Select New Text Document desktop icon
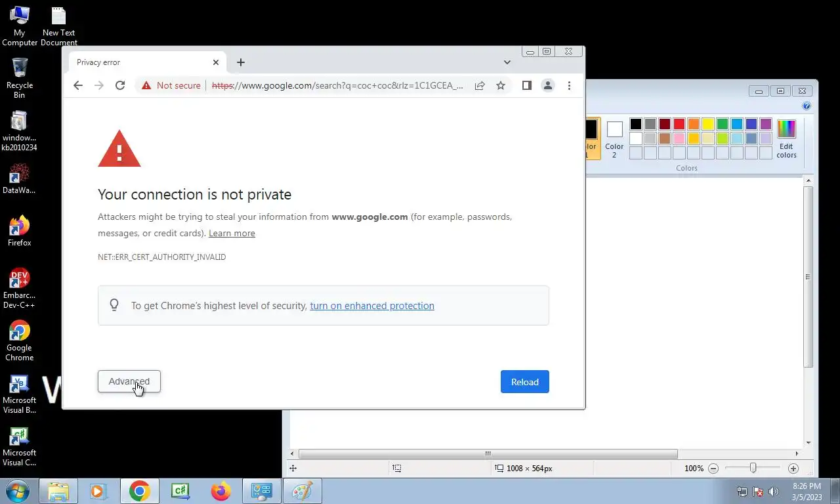The height and width of the screenshot is (504, 840). point(59,26)
